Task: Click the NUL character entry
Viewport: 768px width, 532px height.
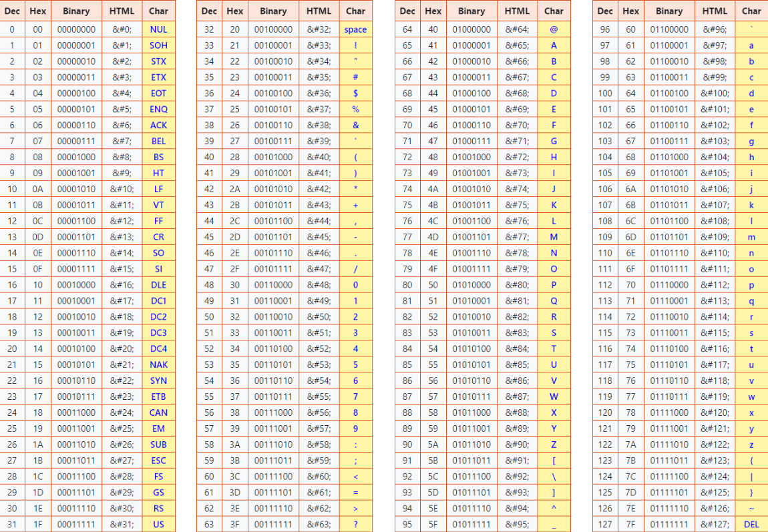Action: (158, 29)
